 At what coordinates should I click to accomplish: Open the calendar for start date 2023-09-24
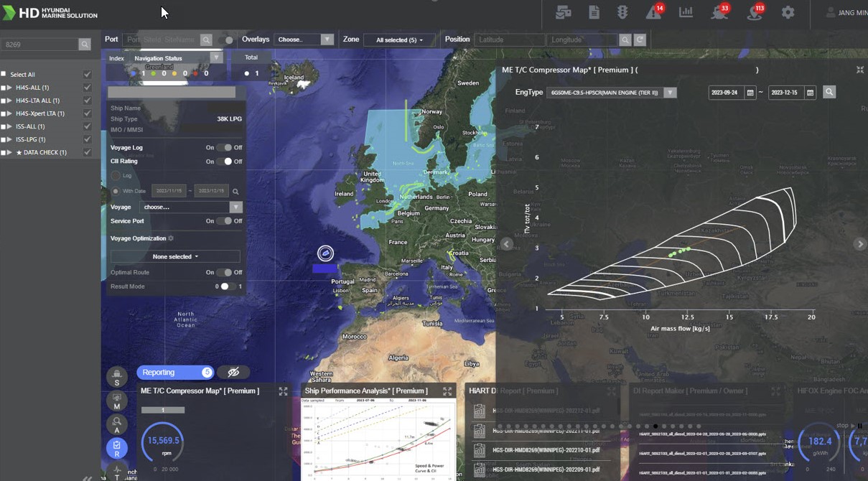[750, 93]
